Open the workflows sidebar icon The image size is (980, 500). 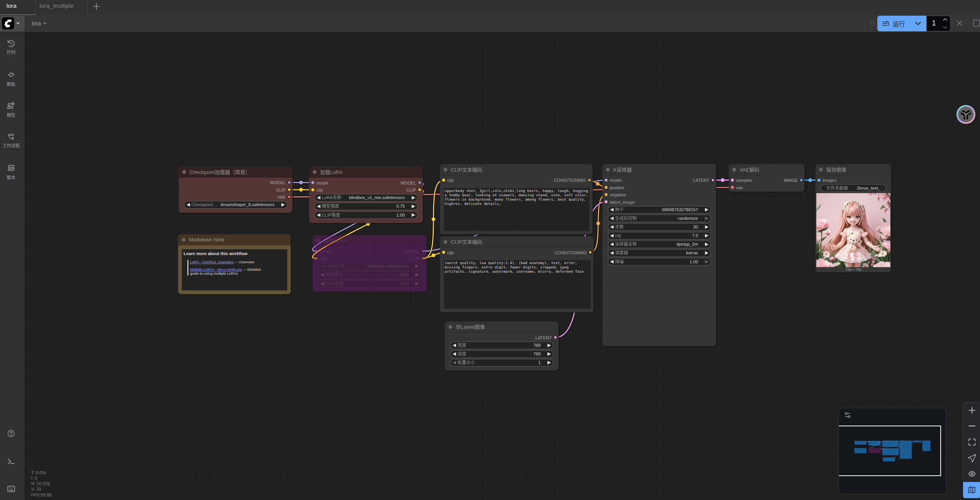11,140
